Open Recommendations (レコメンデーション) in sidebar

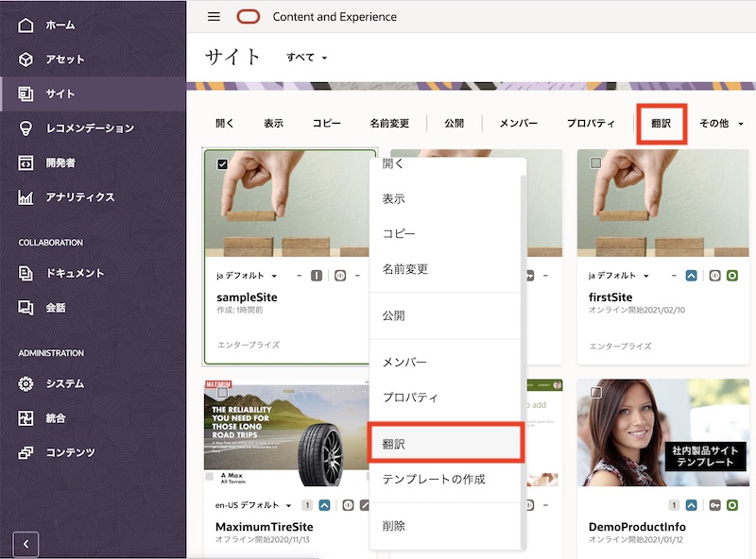tap(89, 128)
